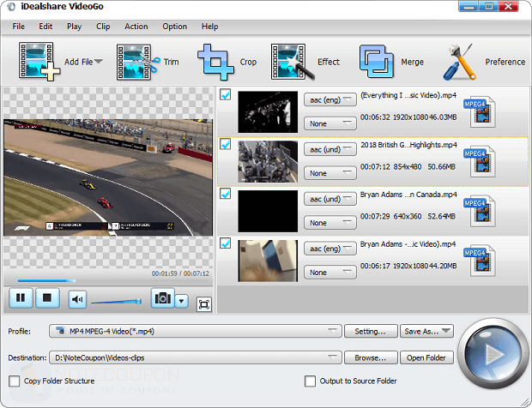Uncheck the 2018 British G...Highlights file
Screen dimensions: 532x408
click(x=226, y=144)
